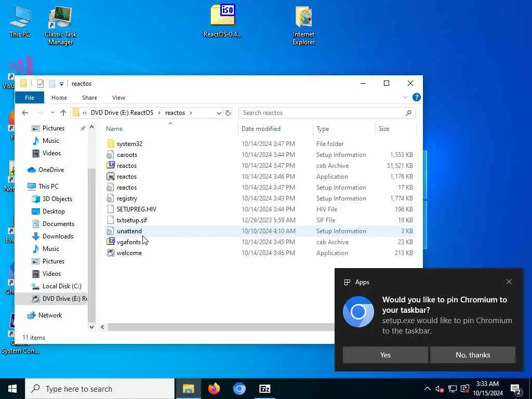
Task: Open Downloads in navigation pane
Action: (x=58, y=236)
